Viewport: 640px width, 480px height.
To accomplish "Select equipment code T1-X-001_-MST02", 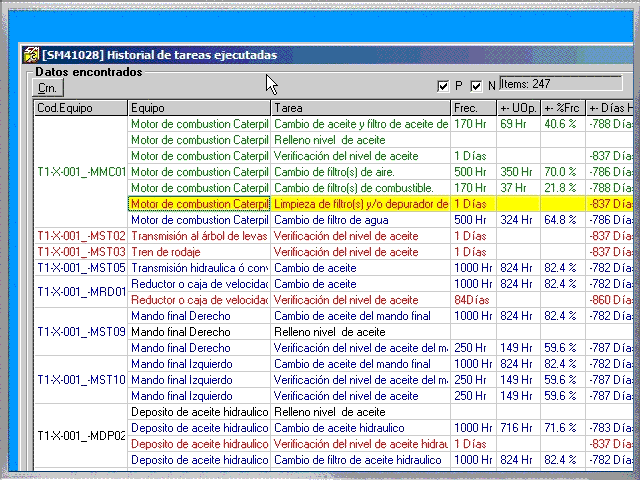I will pyautogui.click(x=81, y=236).
